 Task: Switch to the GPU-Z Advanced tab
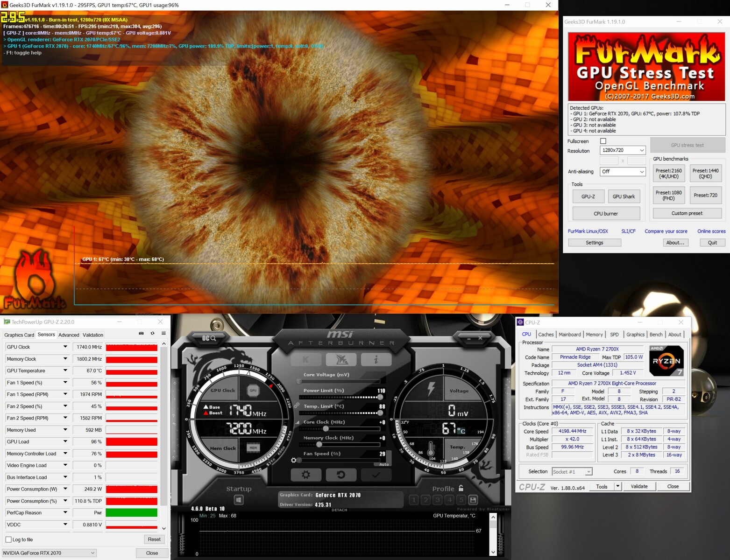[69, 335]
